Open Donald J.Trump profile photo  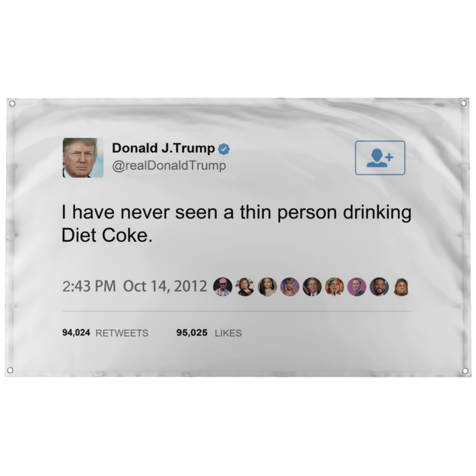click(83, 158)
